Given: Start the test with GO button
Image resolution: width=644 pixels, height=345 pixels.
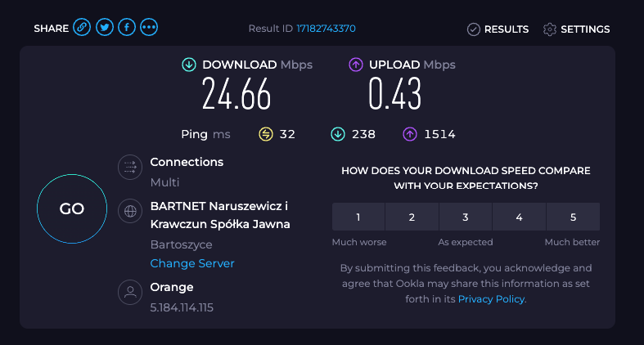Looking at the screenshot, I should pos(72,208).
